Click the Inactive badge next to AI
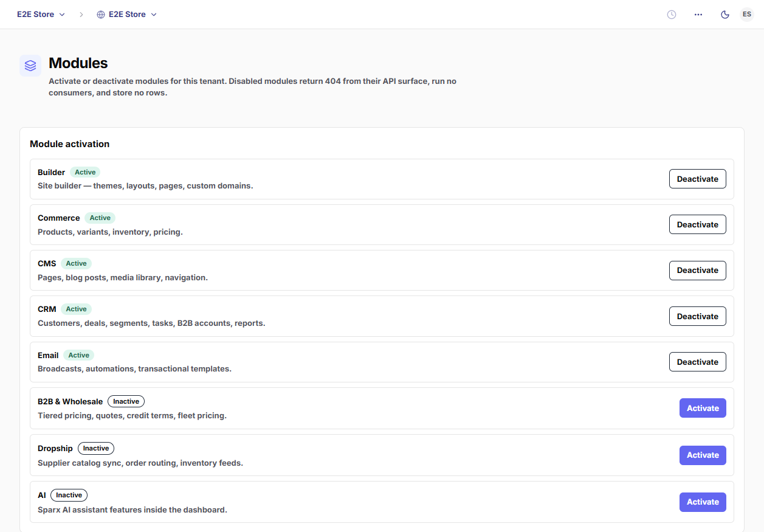Viewport: 764px width, 532px height. tap(69, 495)
